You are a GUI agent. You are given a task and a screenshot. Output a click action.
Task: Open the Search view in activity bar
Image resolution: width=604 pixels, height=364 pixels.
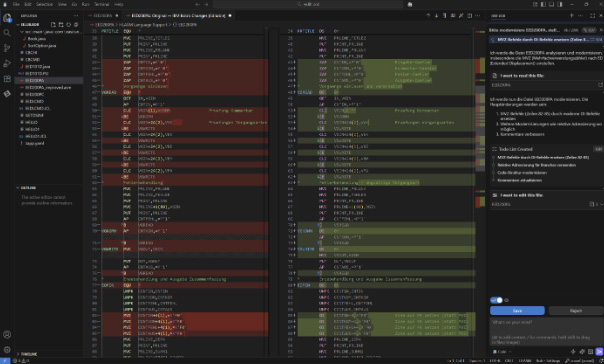click(x=7, y=33)
